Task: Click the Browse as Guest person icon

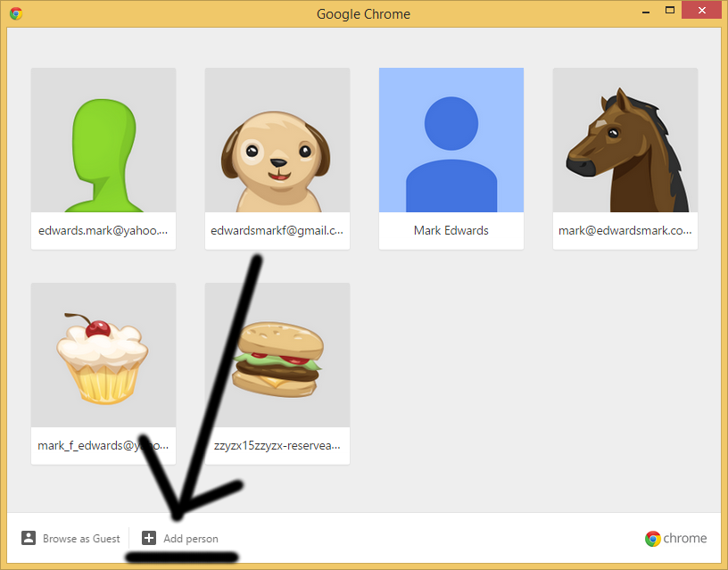Action: pos(29,538)
